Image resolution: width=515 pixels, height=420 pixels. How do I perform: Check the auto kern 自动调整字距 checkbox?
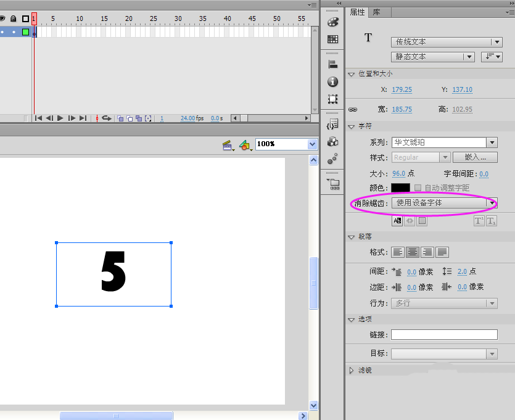(418, 188)
